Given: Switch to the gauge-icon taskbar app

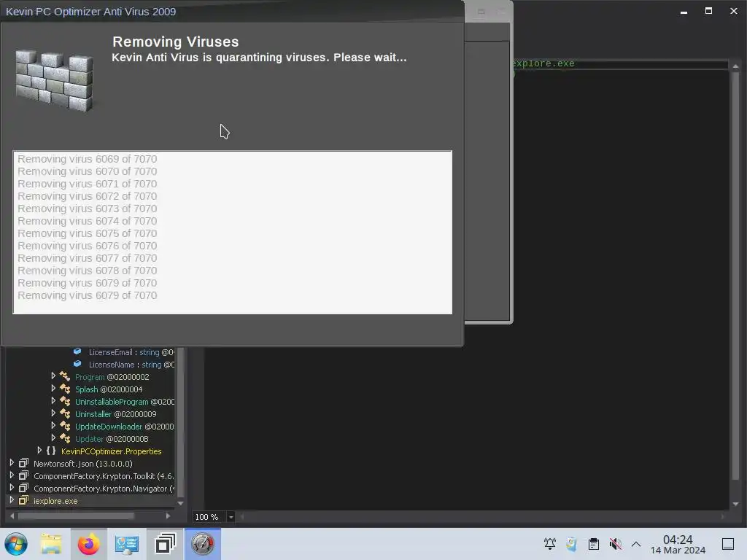Looking at the screenshot, I should [x=203, y=544].
